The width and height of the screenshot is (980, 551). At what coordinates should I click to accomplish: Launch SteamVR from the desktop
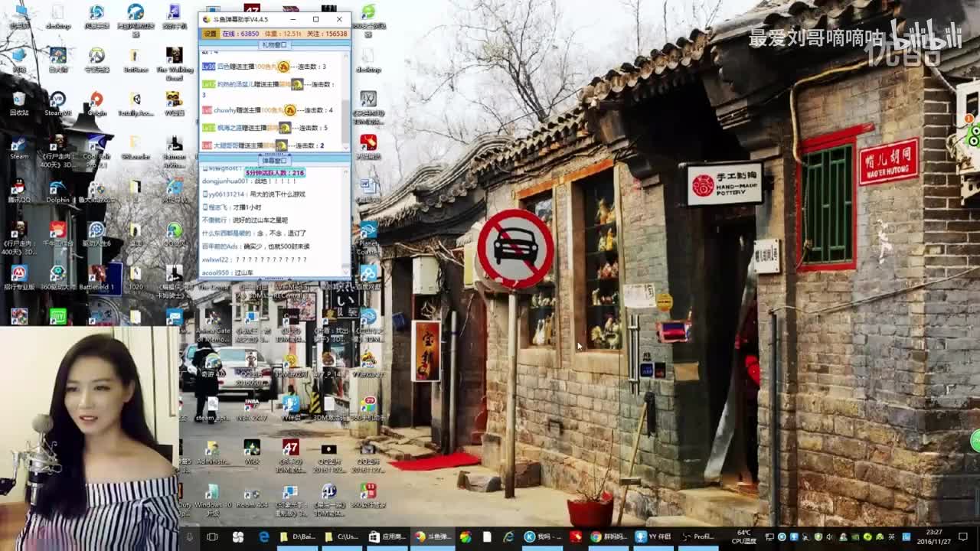pos(57,103)
